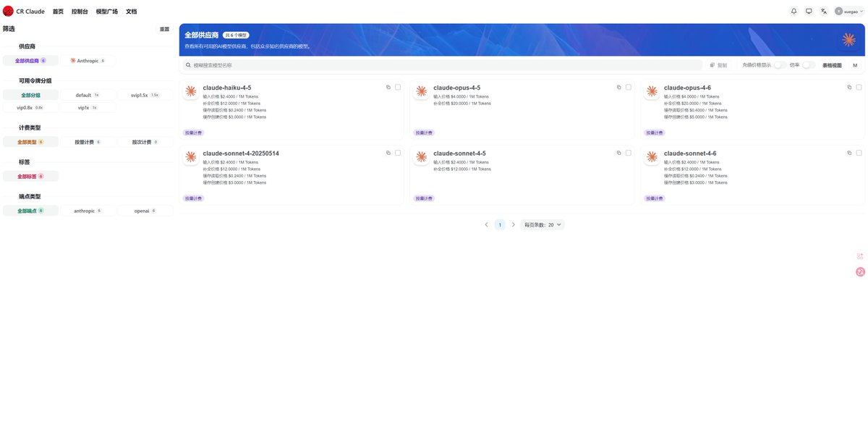Select the 全部端点 endpoint filter
This screenshot has height=446, width=868.
pos(30,211)
